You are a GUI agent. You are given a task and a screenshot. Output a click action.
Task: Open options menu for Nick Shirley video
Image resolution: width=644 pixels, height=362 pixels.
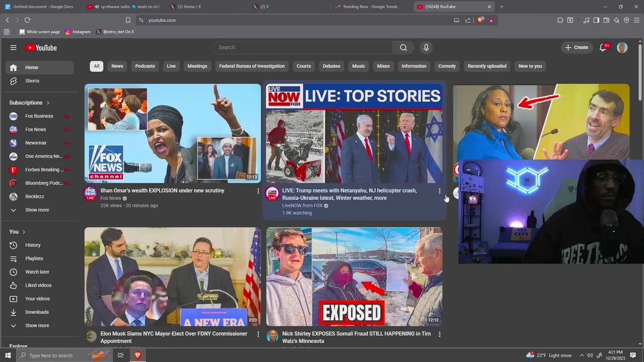coord(440,334)
